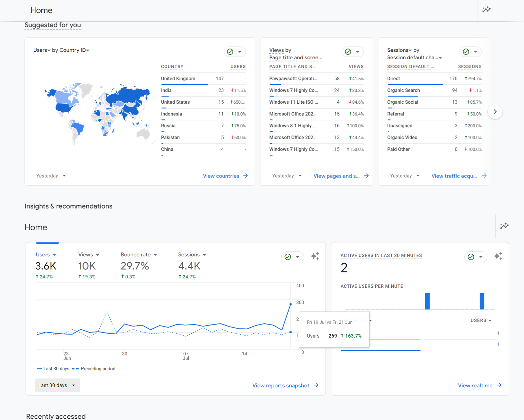Click the India country row

click(x=203, y=90)
